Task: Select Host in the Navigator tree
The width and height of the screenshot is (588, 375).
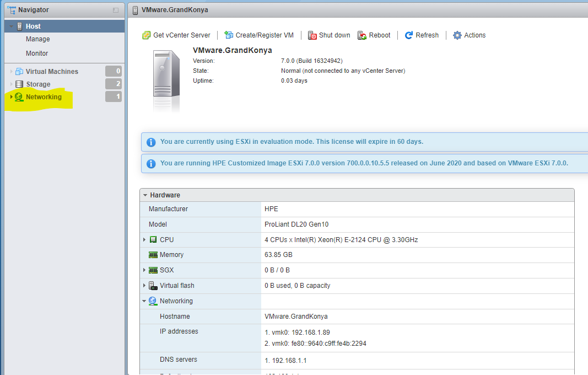Action: pyautogui.click(x=33, y=26)
